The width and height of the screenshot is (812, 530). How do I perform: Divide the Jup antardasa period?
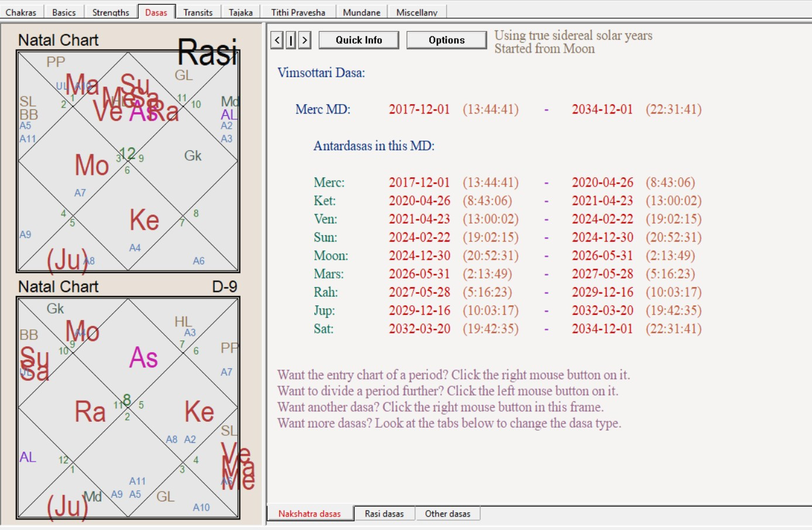tap(324, 310)
